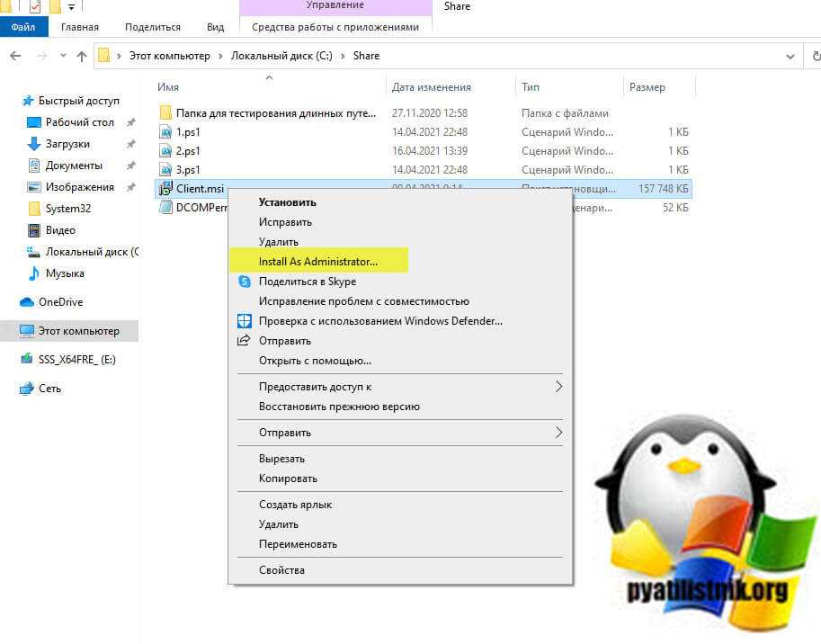The image size is (821, 644).
Task: Click the Сеть network icon
Action: (26, 389)
